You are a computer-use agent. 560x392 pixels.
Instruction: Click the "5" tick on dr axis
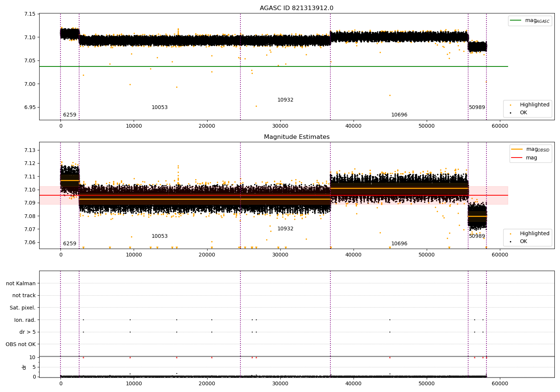[34, 367]
